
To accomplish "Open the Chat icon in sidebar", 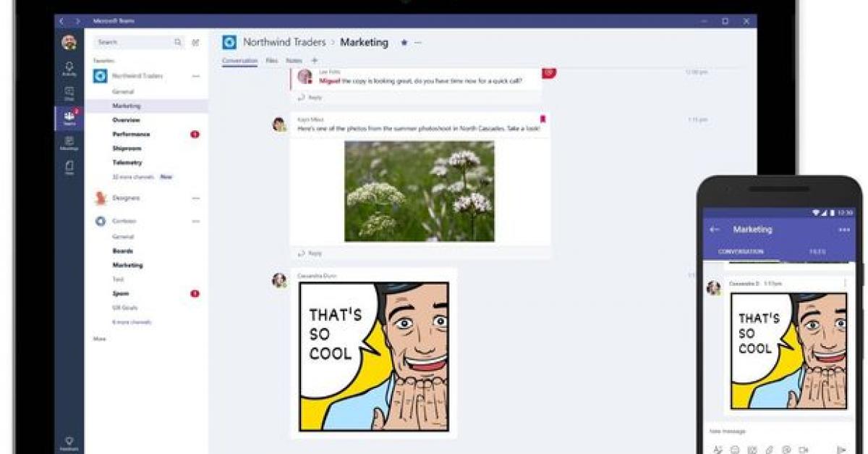I will pos(69,93).
